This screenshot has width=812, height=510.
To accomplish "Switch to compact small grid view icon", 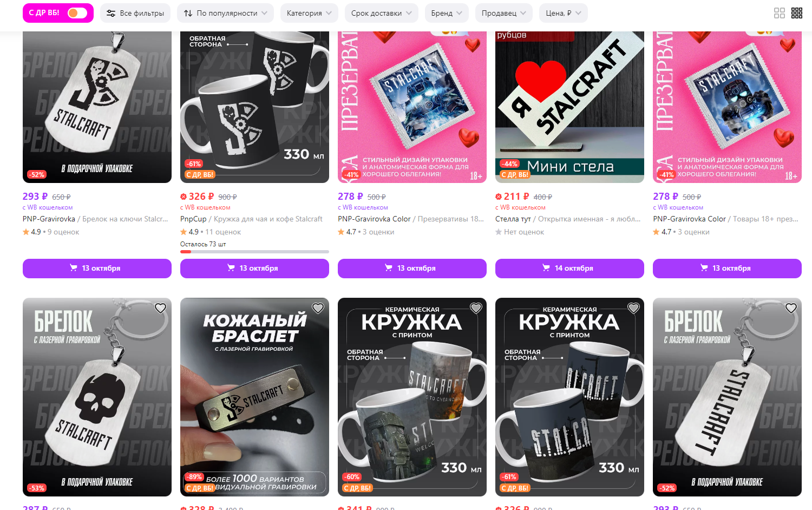I will coord(797,13).
